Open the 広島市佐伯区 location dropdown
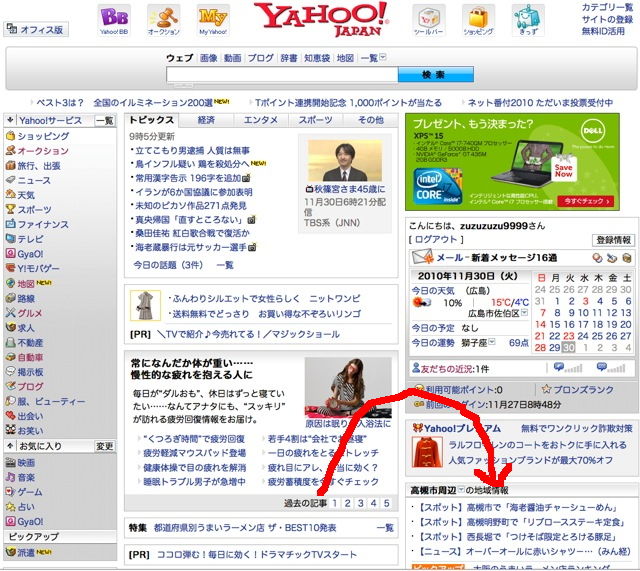640x571 pixels. [x=524, y=313]
